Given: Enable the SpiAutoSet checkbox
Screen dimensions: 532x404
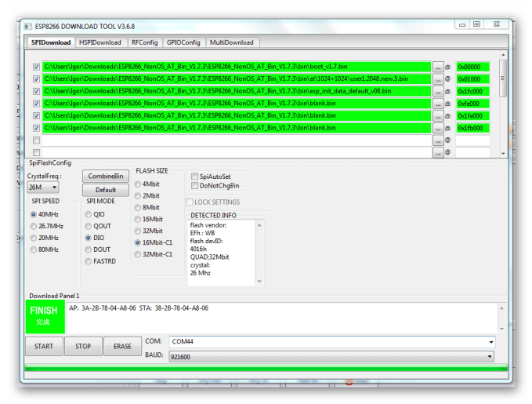Looking at the screenshot, I should point(194,177).
